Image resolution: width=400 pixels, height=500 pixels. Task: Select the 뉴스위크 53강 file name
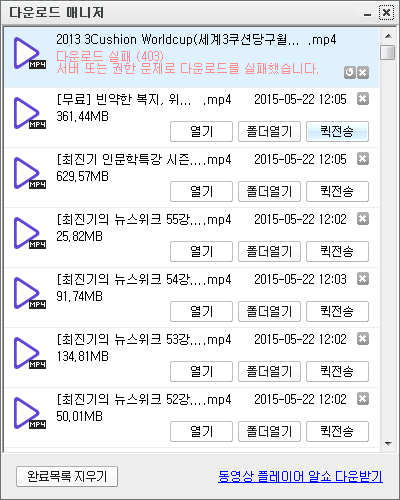click(143, 339)
